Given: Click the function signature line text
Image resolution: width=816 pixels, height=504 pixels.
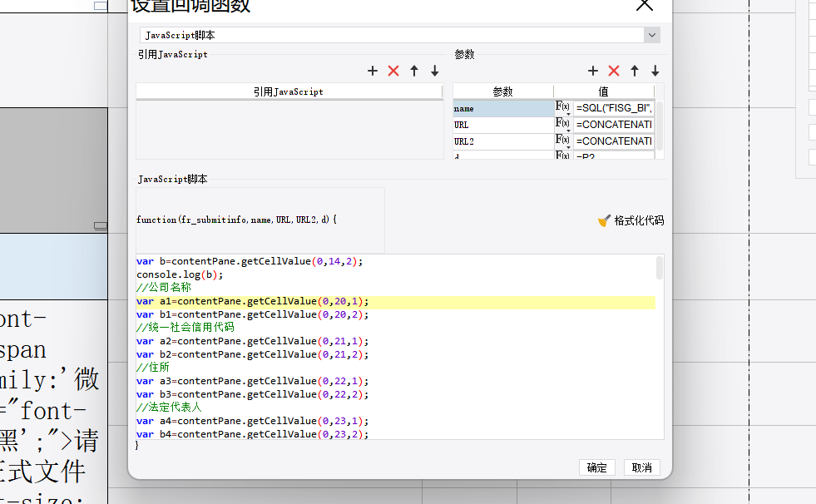Looking at the screenshot, I should [x=236, y=220].
